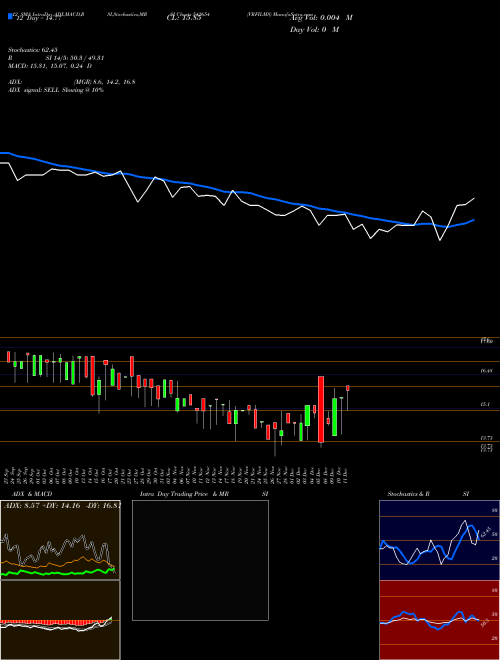Click the 'SI 14/5: 50.3 / 49.31' line
Screen dimensions: 500x660
[x=75, y=58]
